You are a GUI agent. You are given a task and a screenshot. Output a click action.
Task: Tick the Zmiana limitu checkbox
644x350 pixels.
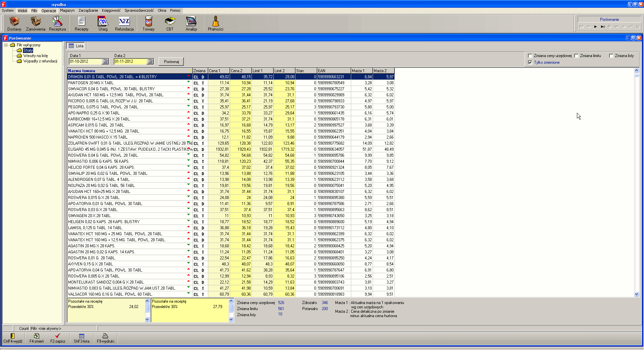click(577, 56)
